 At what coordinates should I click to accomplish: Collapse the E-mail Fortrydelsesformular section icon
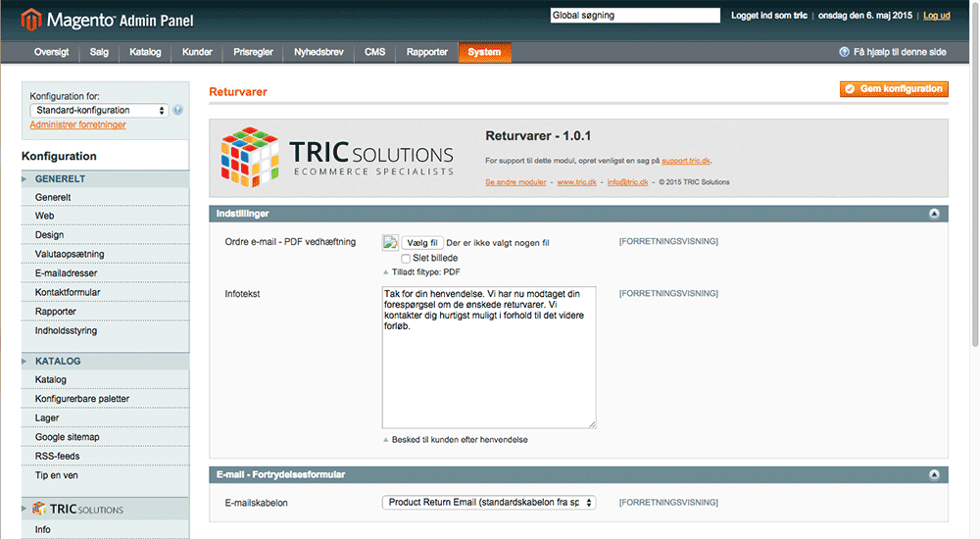(x=934, y=474)
